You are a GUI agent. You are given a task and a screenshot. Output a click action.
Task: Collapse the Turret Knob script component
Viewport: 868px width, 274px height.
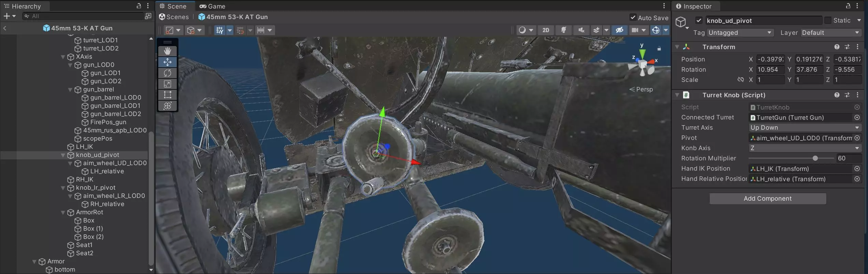(x=677, y=95)
